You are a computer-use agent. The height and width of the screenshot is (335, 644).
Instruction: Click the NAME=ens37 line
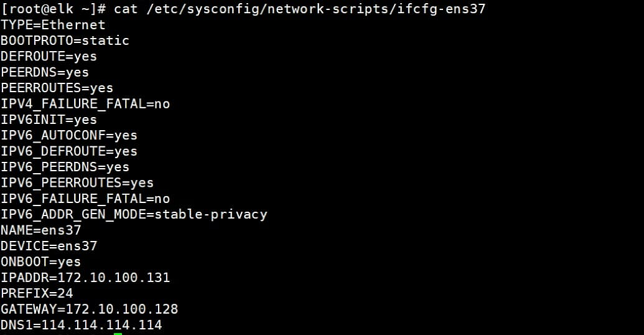tap(40, 230)
